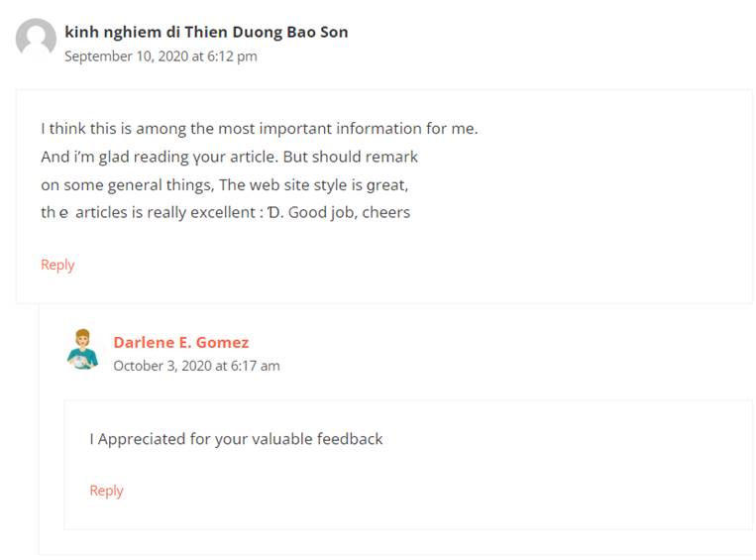Reply to the Thien Duong Bao Son comment
The width and height of the screenshot is (756, 560).
click(x=57, y=265)
